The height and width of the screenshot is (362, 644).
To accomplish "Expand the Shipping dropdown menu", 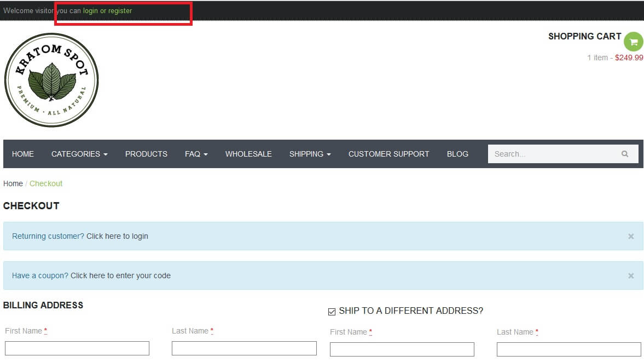I will 310,154.
